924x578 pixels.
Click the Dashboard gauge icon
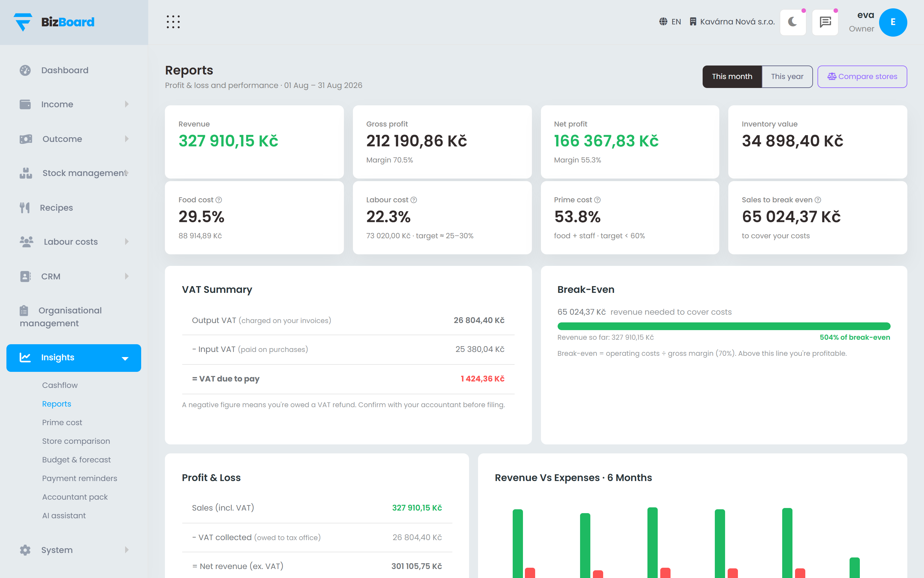coord(25,70)
